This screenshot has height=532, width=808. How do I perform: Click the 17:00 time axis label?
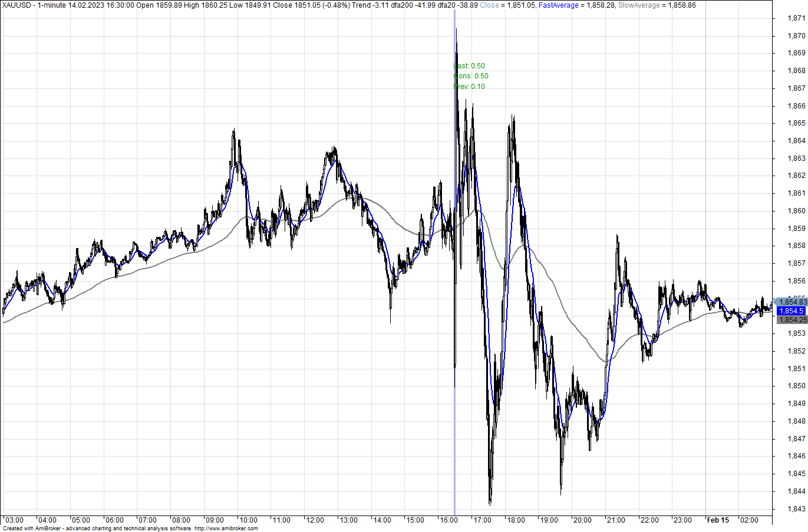click(x=483, y=520)
